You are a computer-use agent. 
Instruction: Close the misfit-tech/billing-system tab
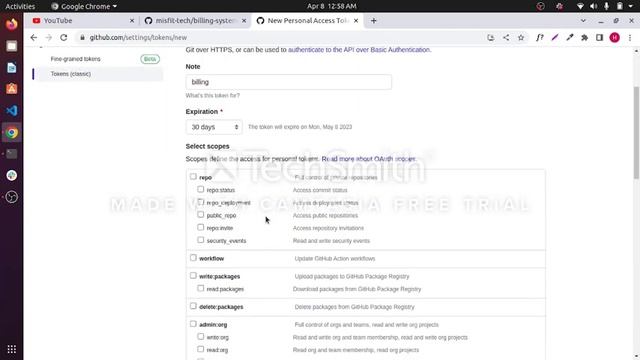tap(244, 21)
